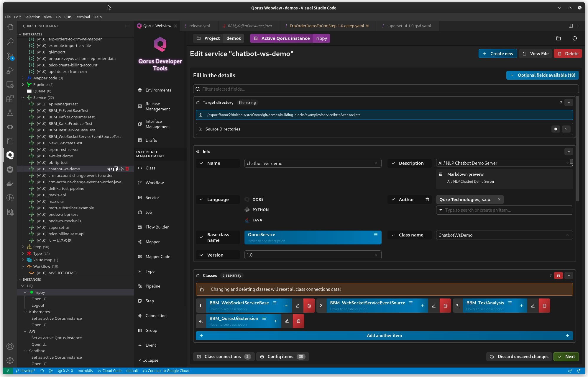
Task: Toggle the Description field checkmark
Action: (x=393, y=163)
